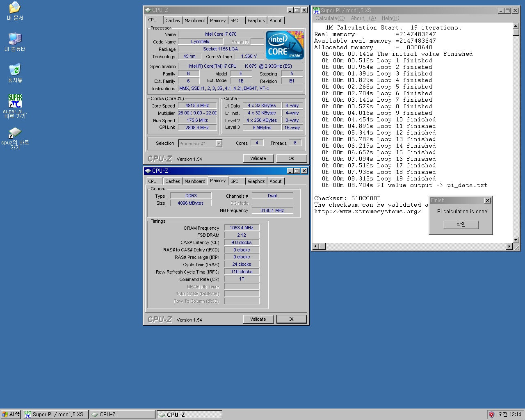Open the About menu in Super PI
This screenshot has width=525, height=420.
coord(363,18)
